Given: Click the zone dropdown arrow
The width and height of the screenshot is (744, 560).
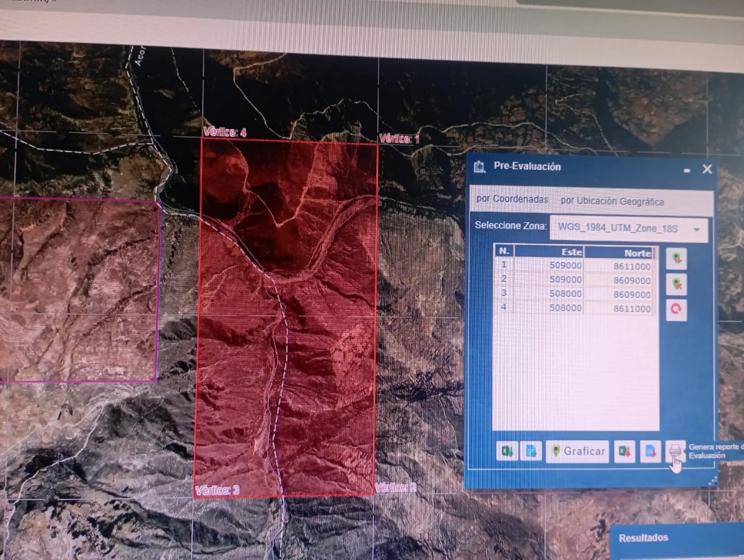Looking at the screenshot, I should pyautogui.click(x=697, y=229).
